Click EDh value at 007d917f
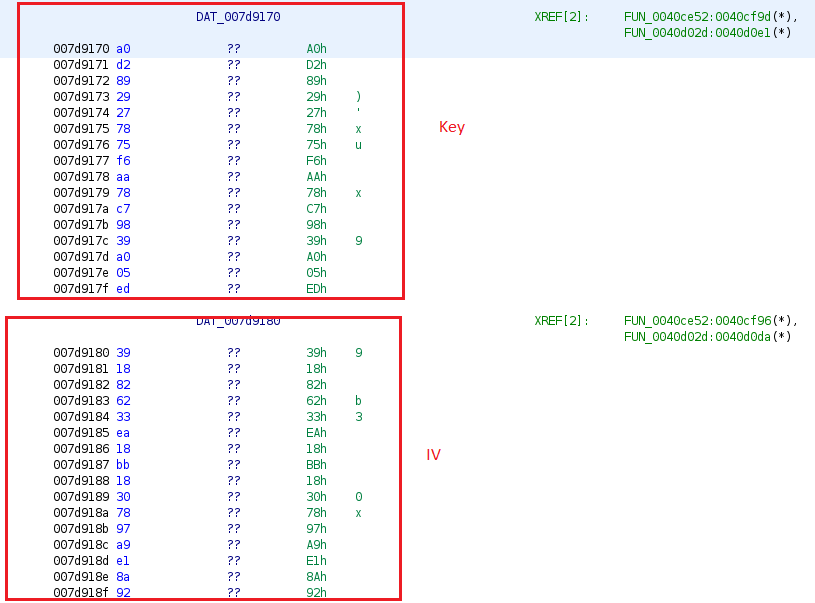Image resolution: width=815 pixels, height=603 pixels. click(317, 289)
